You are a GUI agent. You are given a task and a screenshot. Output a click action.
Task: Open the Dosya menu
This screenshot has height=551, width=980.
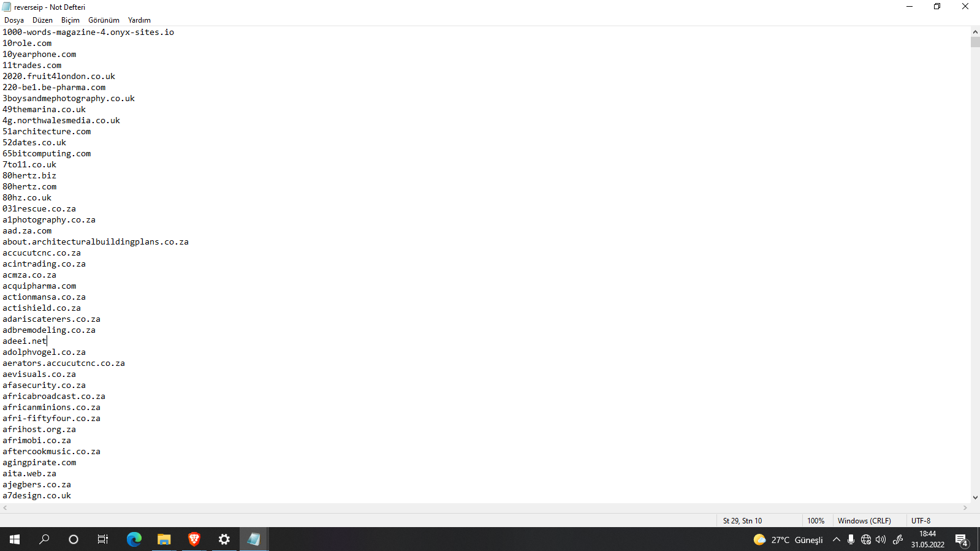(x=14, y=20)
